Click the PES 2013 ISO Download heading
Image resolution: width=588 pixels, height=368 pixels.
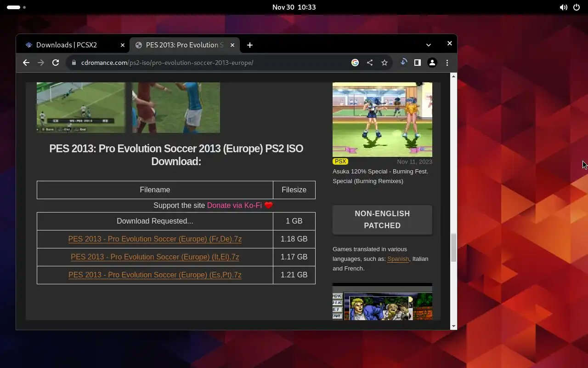176,155
